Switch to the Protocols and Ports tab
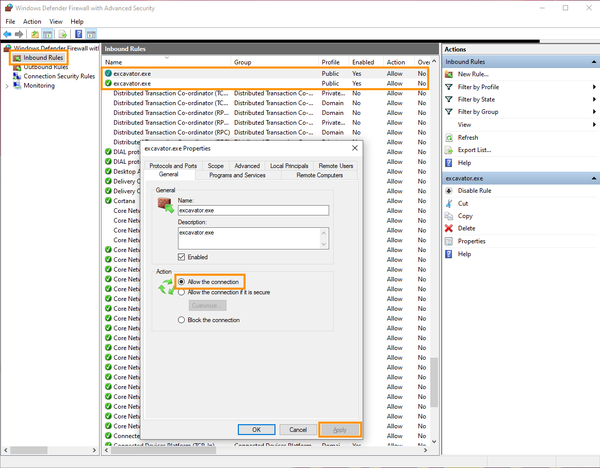This screenshot has height=468, width=600. 173,165
